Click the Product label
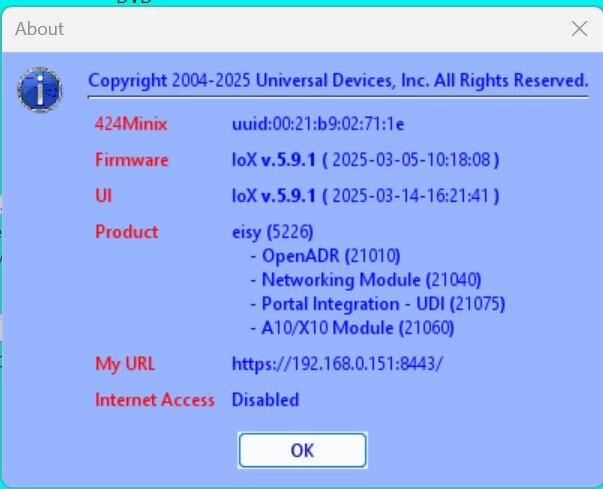 pyautogui.click(x=127, y=232)
